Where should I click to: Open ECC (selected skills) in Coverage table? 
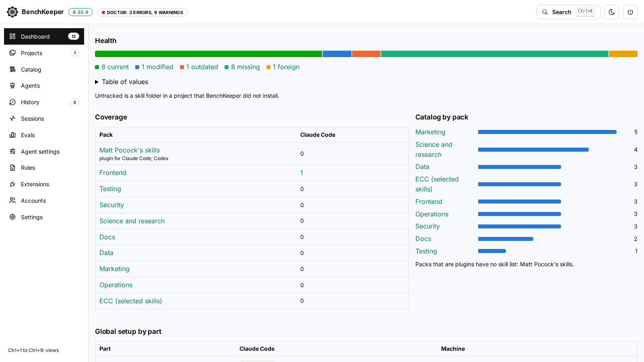point(130,301)
